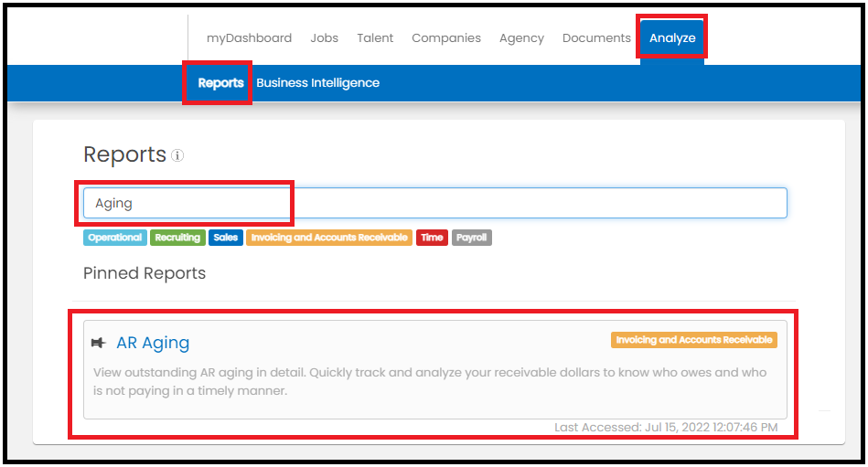
Task: Click the Last Accessed timestamp text
Action: pos(666,427)
